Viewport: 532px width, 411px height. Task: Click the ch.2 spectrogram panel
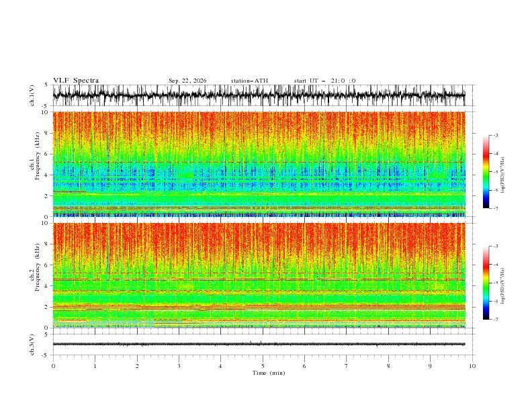click(x=259, y=275)
